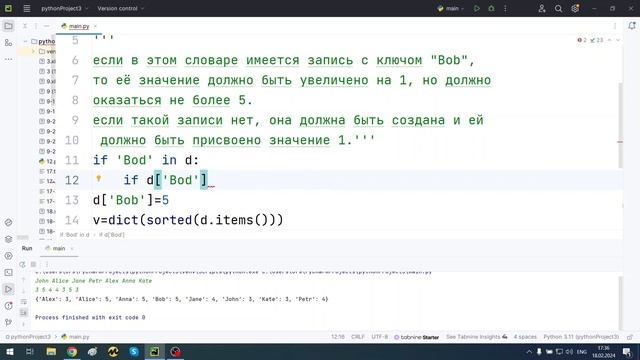Open more run actions menu
The image size is (640, 360).
pyautogui.click(x=505, y=8)
